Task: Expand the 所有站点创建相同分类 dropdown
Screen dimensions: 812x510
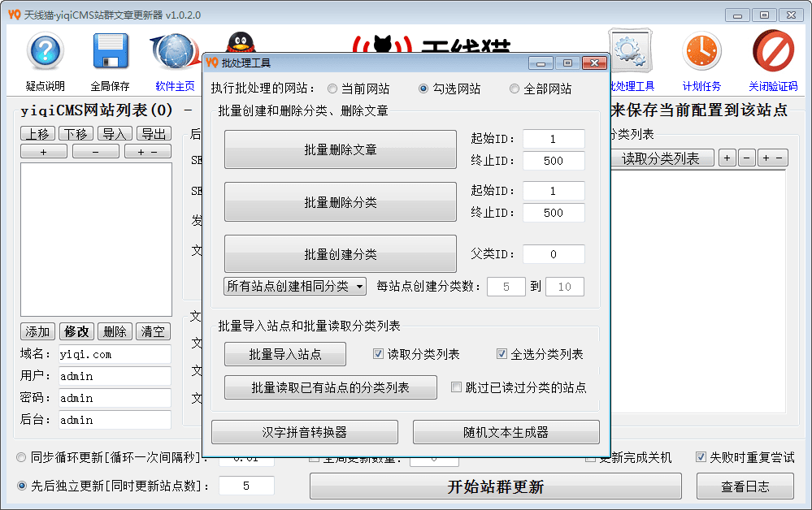Action: [295, 287]
